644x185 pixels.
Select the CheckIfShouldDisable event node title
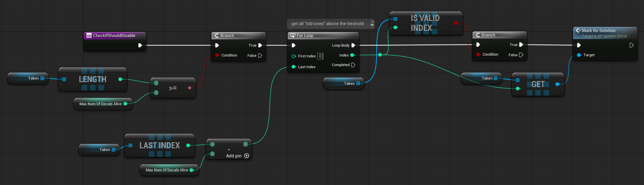click(114, 36)
